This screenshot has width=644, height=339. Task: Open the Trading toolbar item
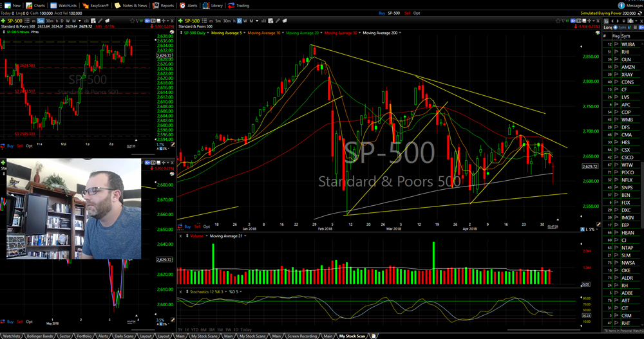[x=239, y=5]
